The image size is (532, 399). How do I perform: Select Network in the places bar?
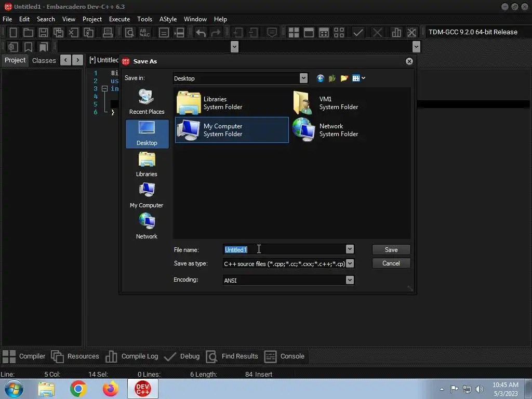[x=147, y=227]
